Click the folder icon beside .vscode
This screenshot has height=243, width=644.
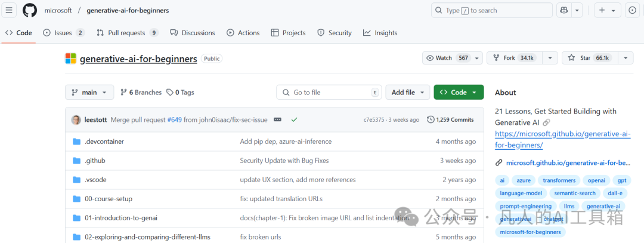coord(76,180)
